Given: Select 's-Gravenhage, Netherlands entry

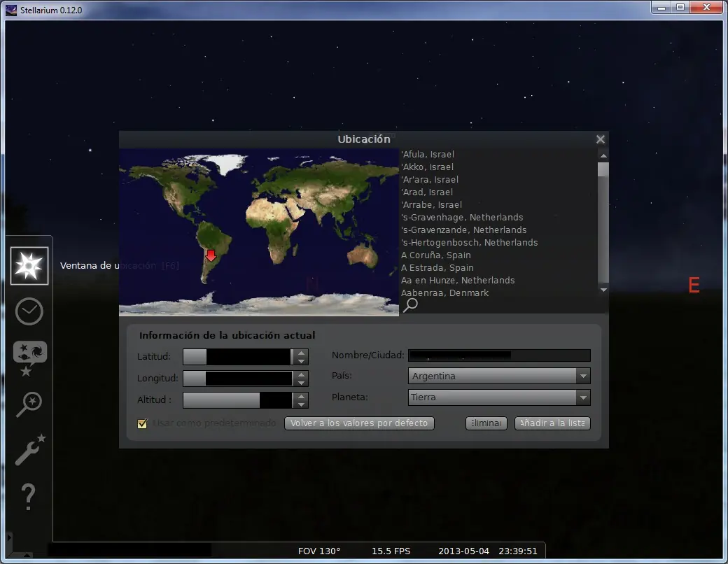Looking at the screenshot, I should coord(463,217).
